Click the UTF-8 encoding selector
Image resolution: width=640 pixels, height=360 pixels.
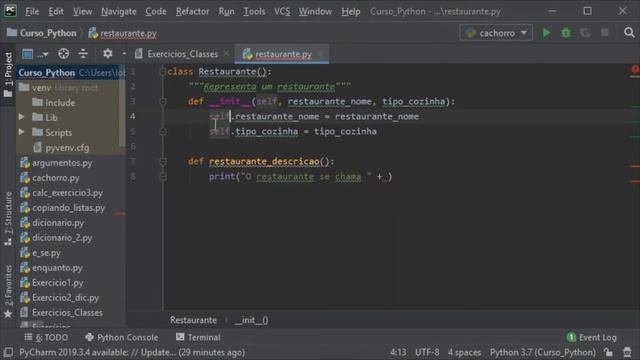tap(427, 352)
